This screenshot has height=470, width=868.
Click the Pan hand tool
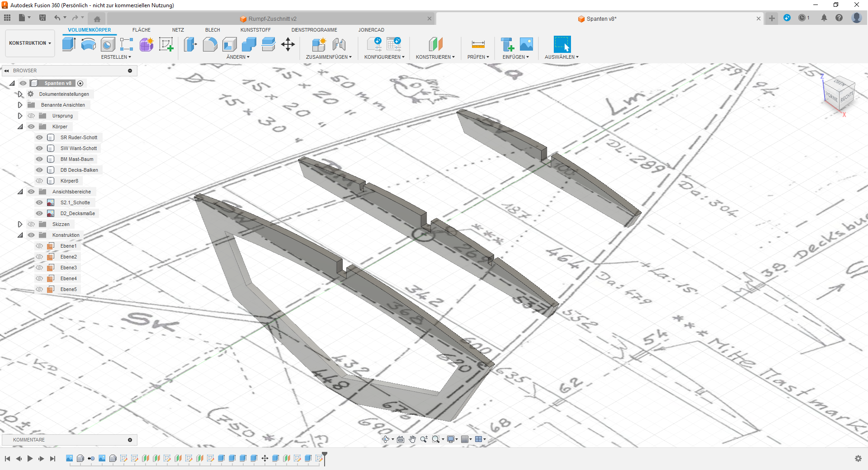click(412, 439)
